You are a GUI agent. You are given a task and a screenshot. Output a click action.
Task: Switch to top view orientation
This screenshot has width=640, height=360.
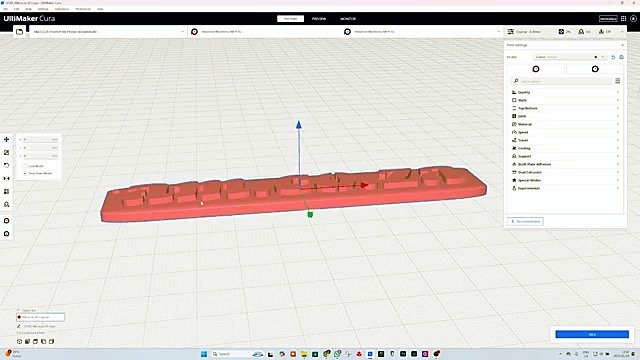(36, 341)
